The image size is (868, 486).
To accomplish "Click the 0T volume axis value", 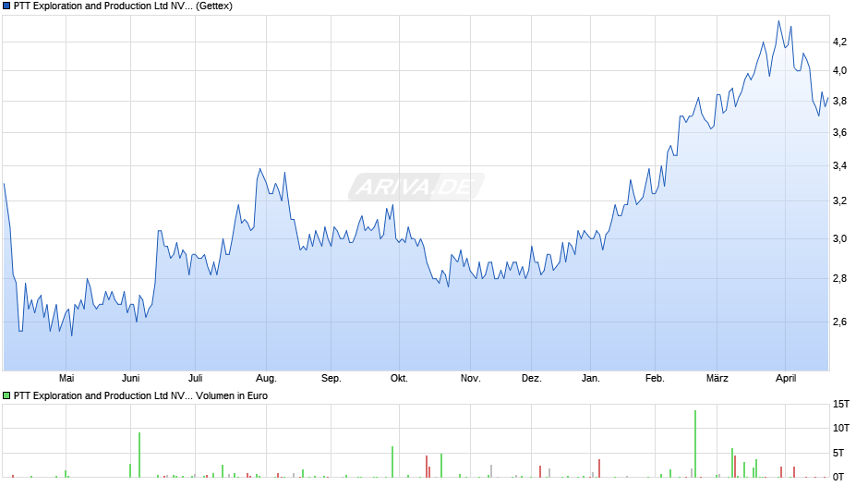I will [838, 477].
